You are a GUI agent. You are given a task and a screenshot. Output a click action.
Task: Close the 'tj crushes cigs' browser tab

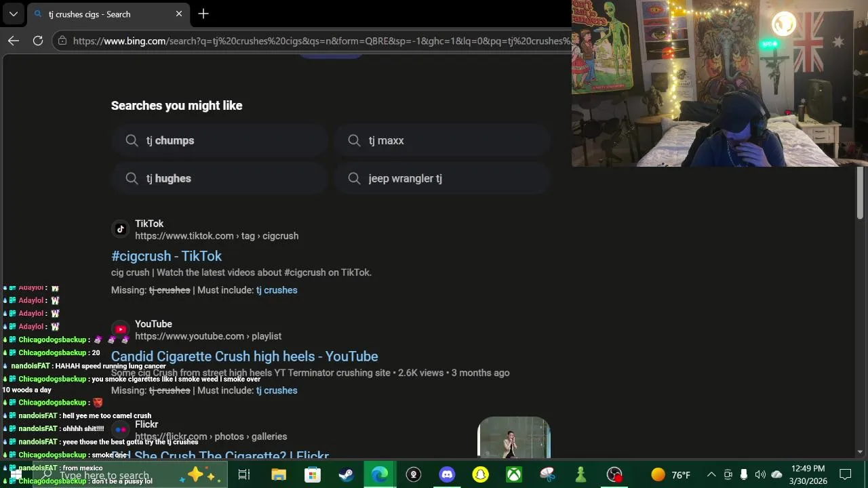(x=179, y=14)
